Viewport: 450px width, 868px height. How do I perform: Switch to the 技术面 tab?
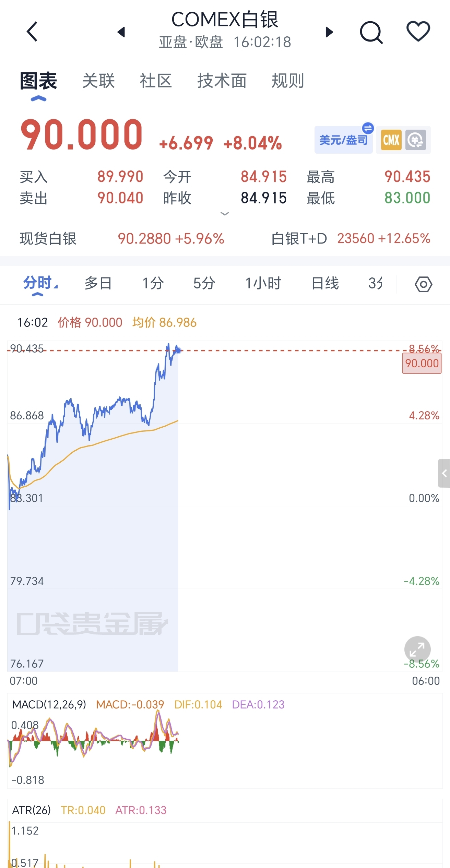point(222,81)
